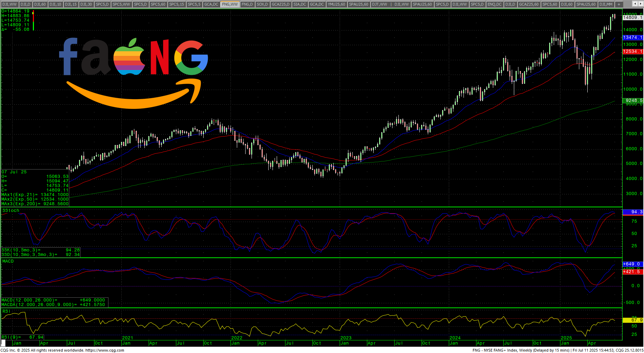Click the 2021 year label on time axis

(127, 338)
